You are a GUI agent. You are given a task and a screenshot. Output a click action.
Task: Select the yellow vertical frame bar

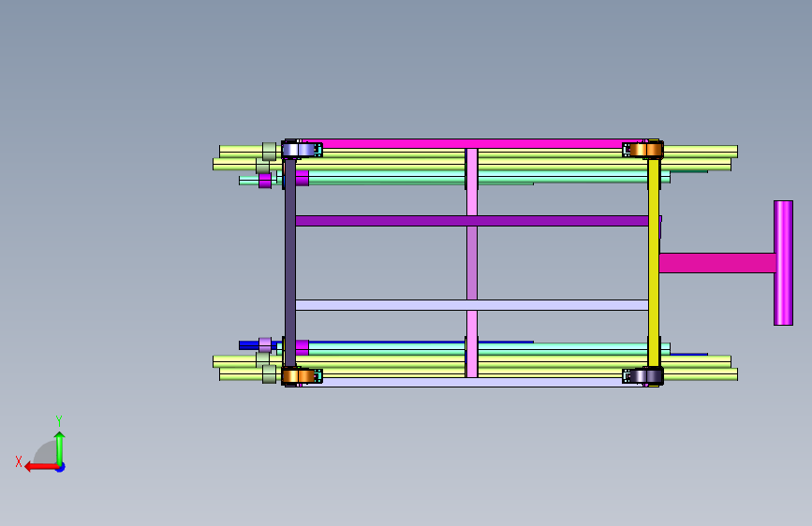654,263
